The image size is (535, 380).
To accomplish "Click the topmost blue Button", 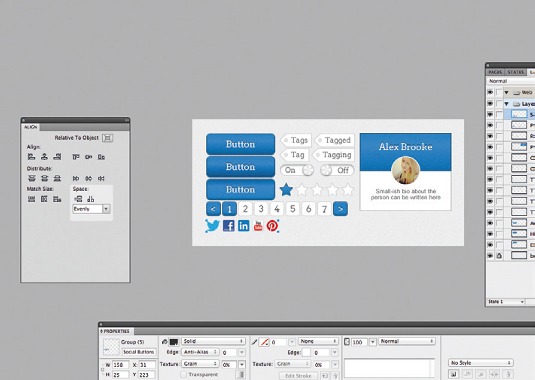I will pos(241,144).
